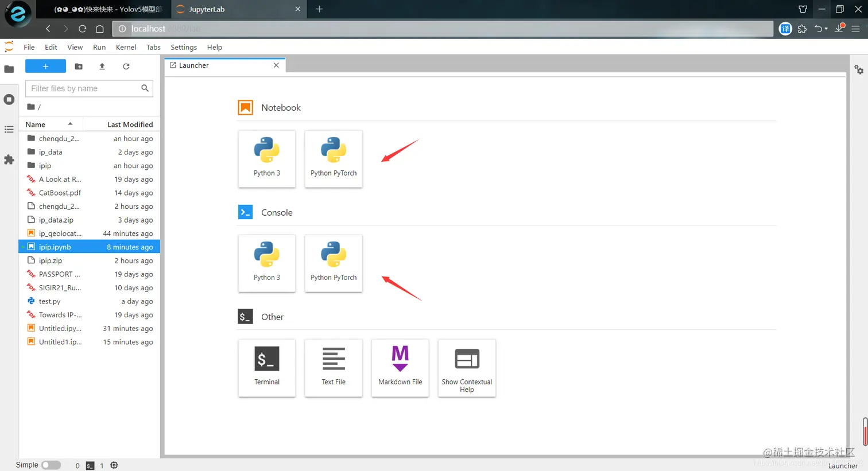
Task: Select test.py file
Action: tap(90, 301)
